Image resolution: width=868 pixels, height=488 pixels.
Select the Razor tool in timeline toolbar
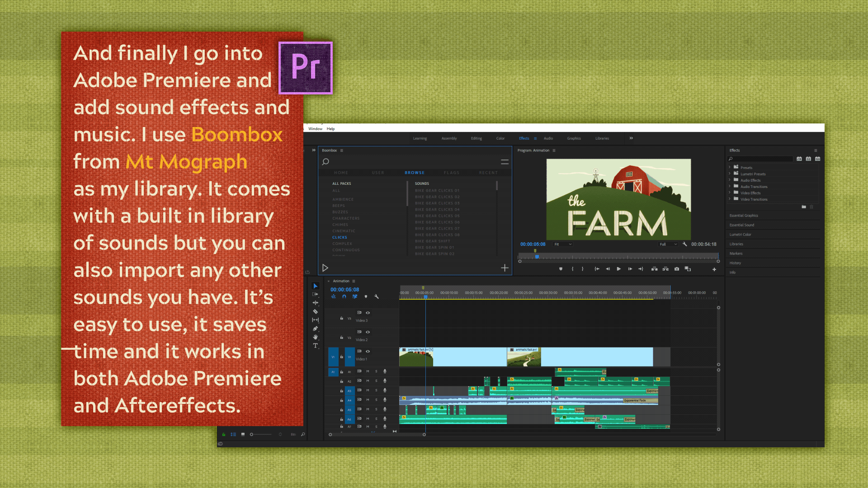[x=316, y=311]
